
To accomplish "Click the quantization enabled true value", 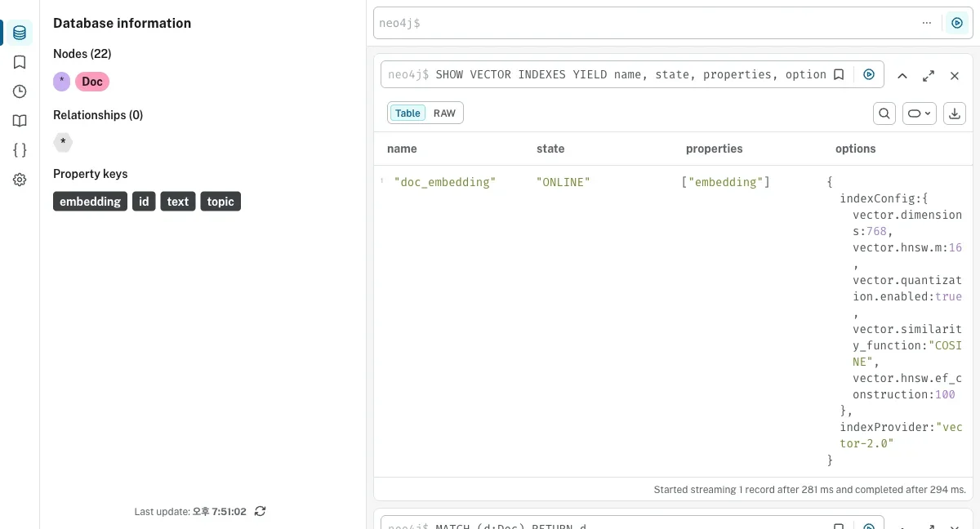I will [x=948, y=296].
